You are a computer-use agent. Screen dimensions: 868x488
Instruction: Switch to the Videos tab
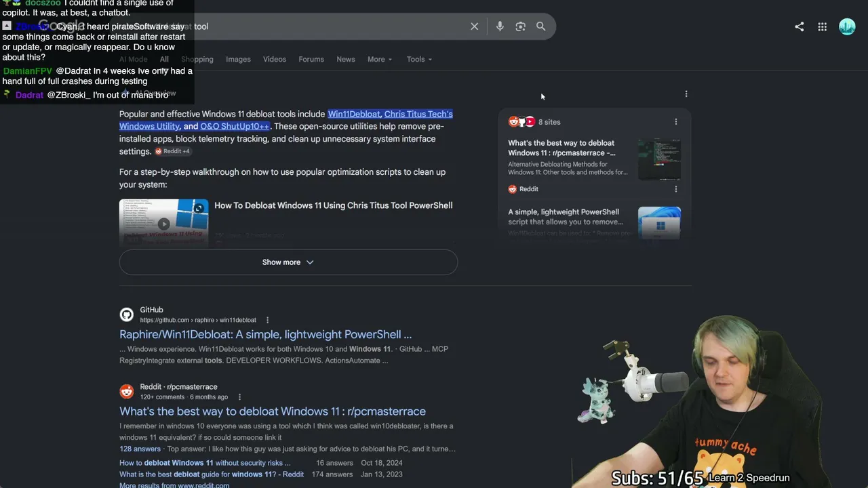tap(275, 59)
